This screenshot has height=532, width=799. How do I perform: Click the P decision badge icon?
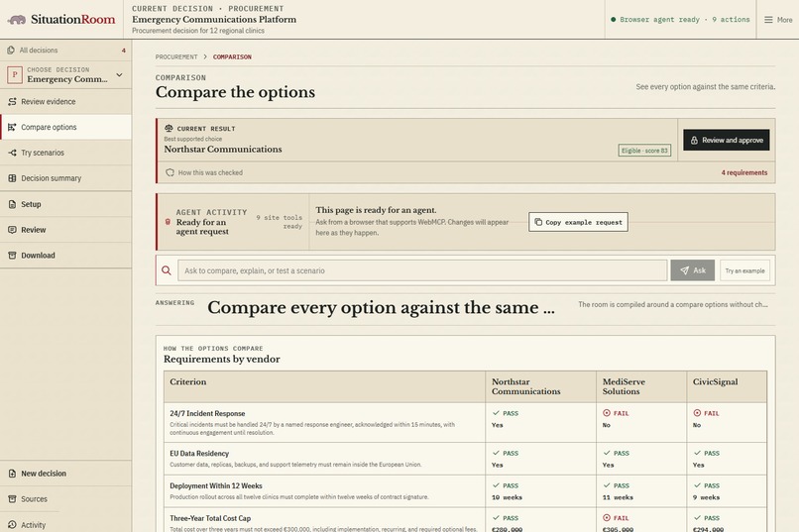(15, 75)
